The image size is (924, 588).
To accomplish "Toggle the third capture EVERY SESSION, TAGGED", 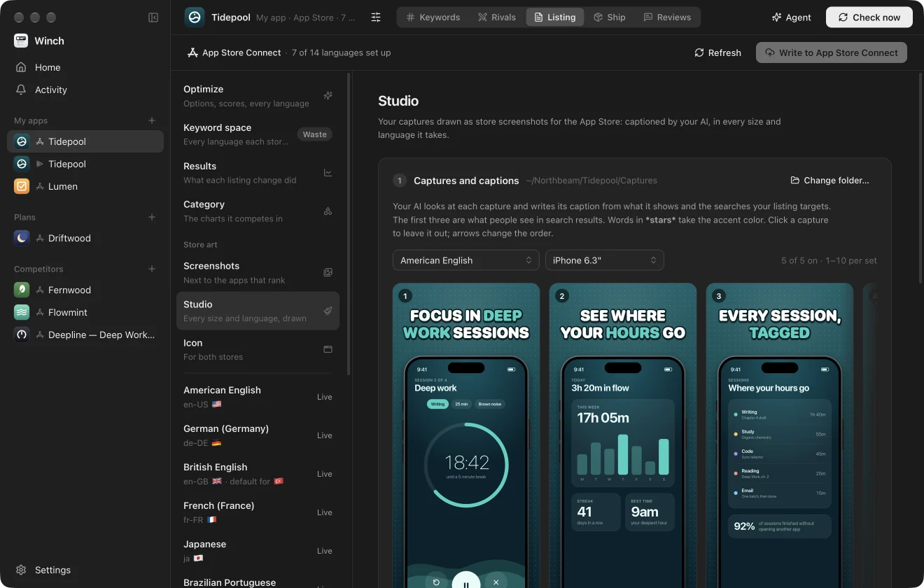I will (780, 435).
